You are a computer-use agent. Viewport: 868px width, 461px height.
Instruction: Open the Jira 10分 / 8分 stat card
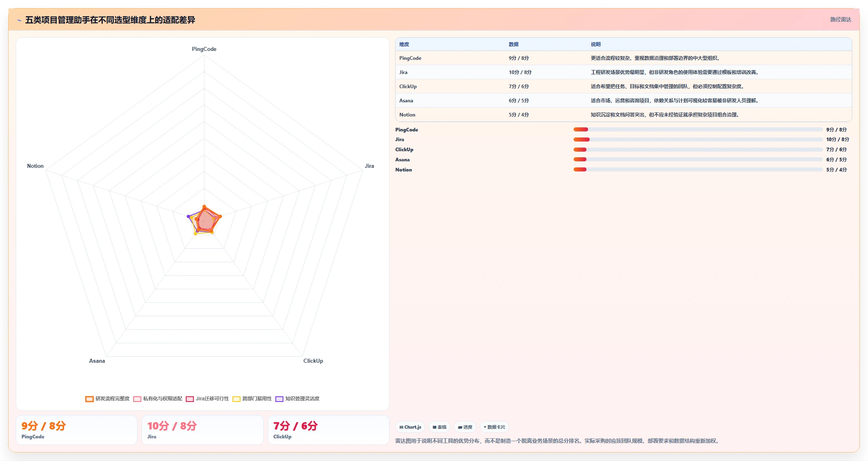pyautogui.click(x=202, y=430)
